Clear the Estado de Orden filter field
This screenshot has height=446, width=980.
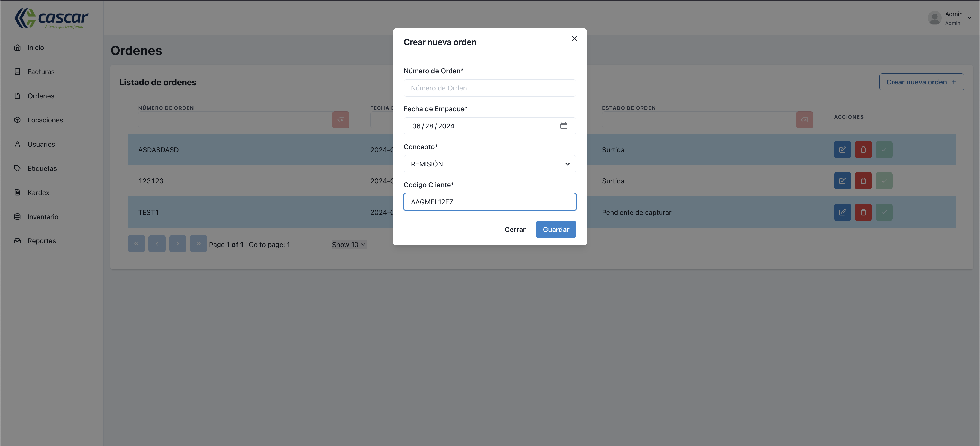coord(805,120)
